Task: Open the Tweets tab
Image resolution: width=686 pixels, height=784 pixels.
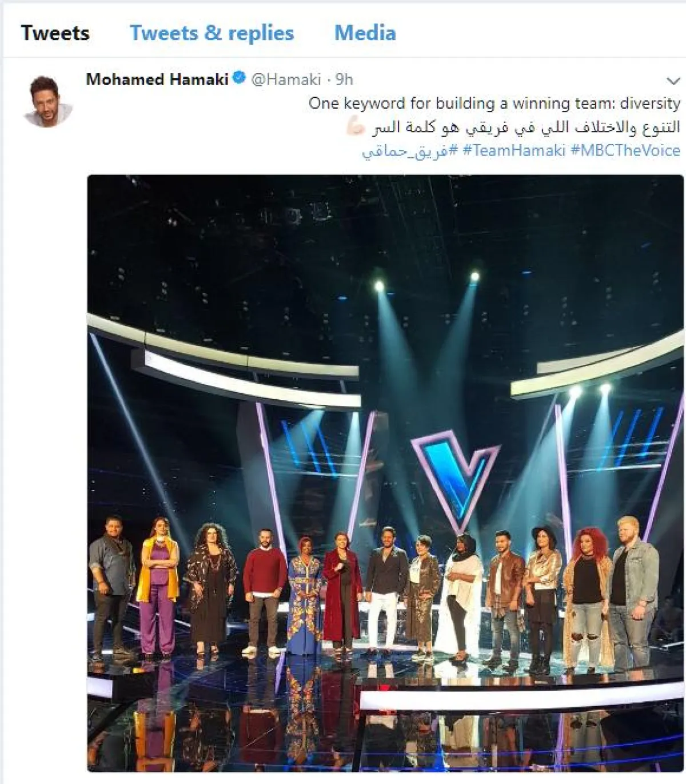Action: [x=55, y=33]
